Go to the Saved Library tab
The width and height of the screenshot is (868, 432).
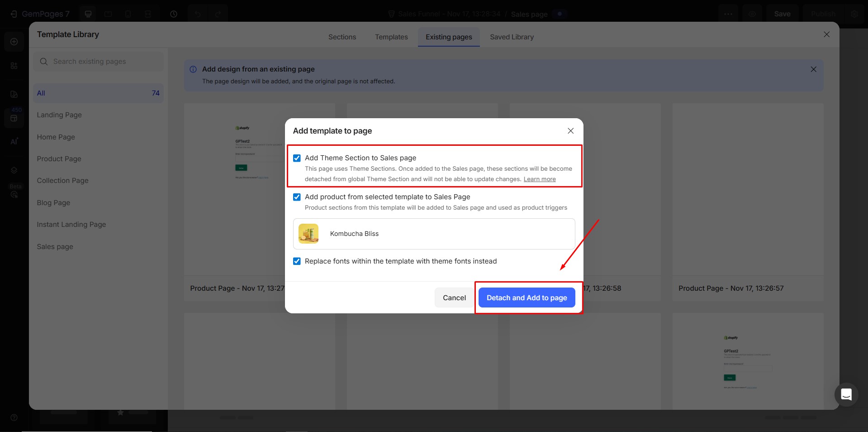512,37
